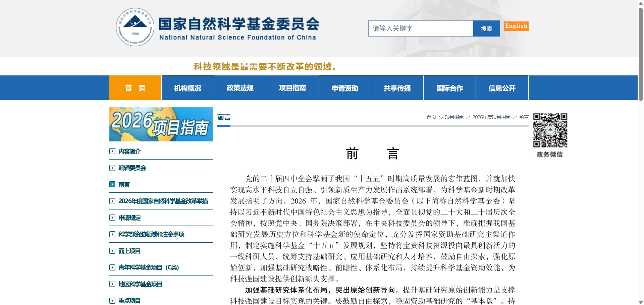The image size is (644, 305).
Task: Click the arrow icon beside 地区科学基金项目
Action: click(x=112, y=284)
